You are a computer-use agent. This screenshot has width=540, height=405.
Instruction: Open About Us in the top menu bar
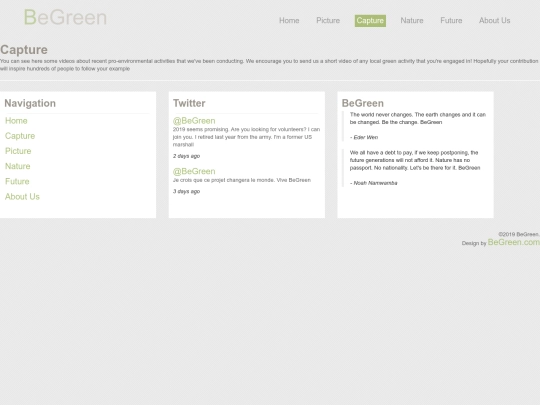click(494, 21)
